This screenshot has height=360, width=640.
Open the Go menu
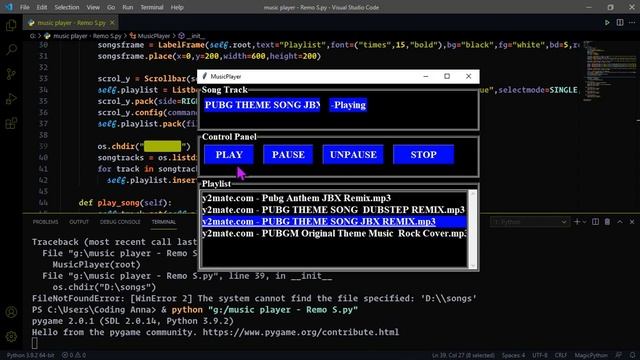[x=111, y=7]
